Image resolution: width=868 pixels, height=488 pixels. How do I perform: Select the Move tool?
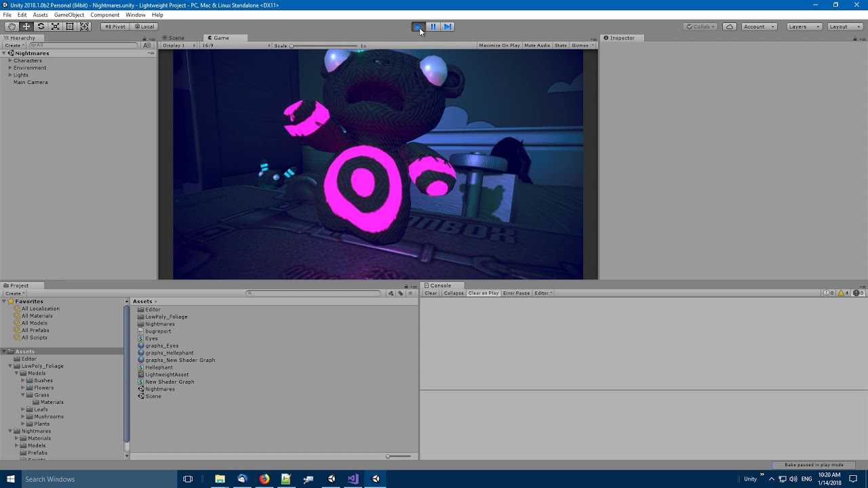[26, 26]
